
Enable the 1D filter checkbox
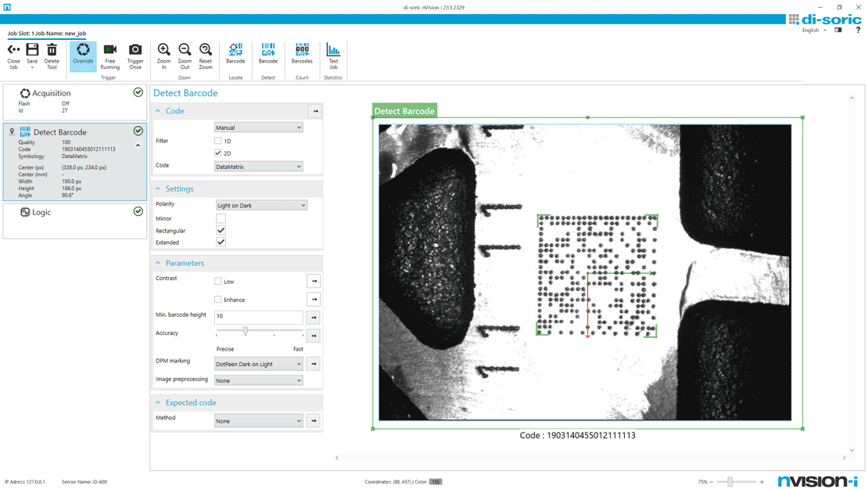pyautogui.click(x=218, y=141)
